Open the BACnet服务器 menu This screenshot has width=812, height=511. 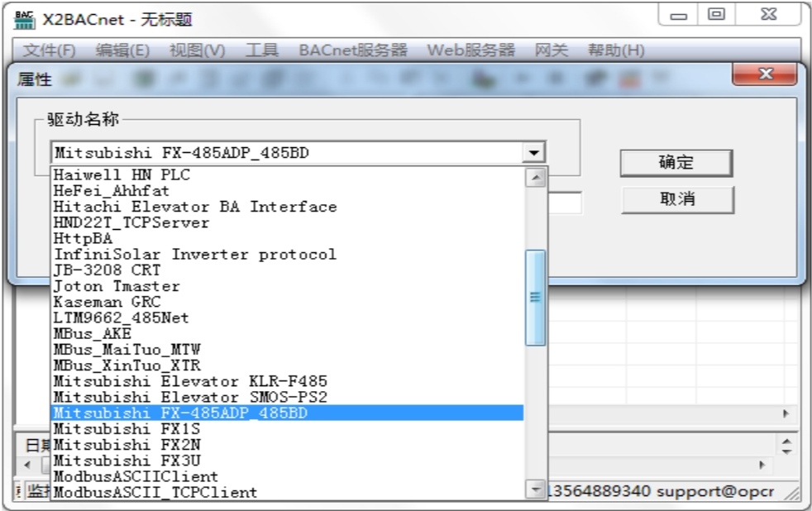tap(353, 50)
